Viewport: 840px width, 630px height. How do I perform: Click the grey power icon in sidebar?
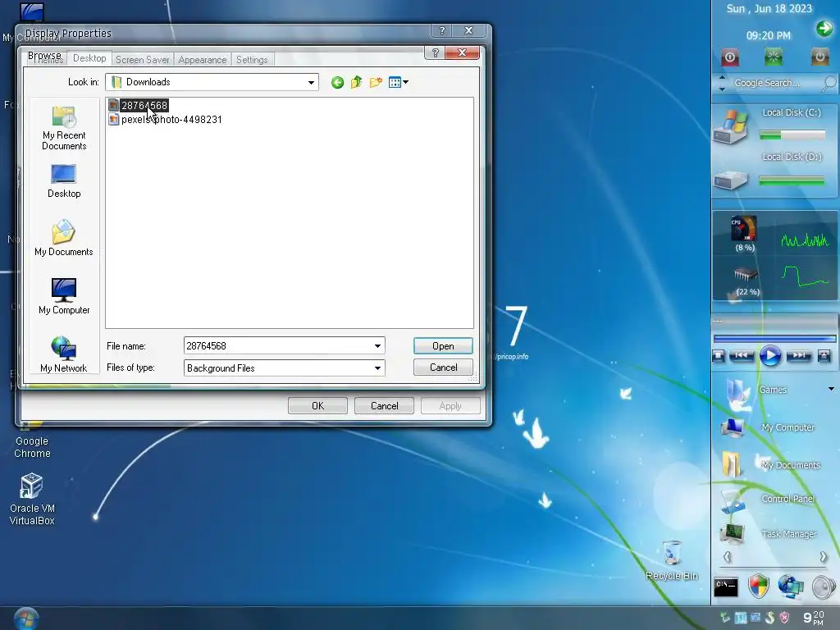point(819,57)
